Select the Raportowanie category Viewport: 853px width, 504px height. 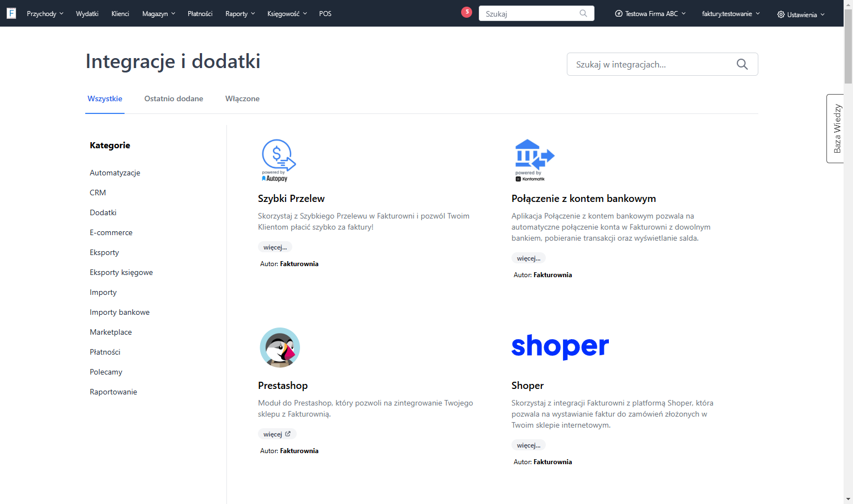click(x=113, y=392)
